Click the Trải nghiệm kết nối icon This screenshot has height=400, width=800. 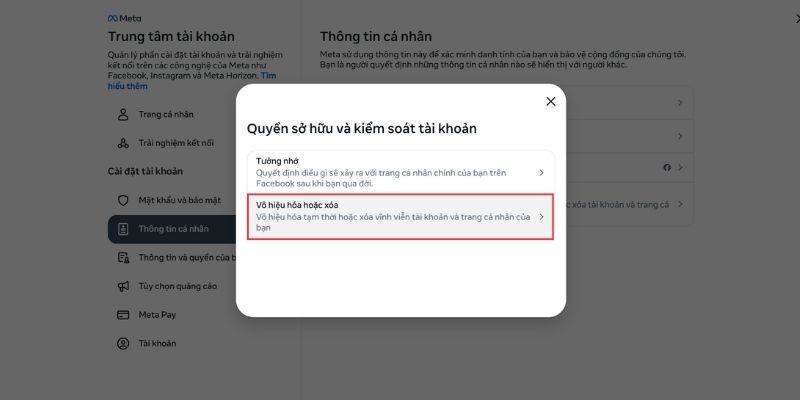click(x=123, y=143)
